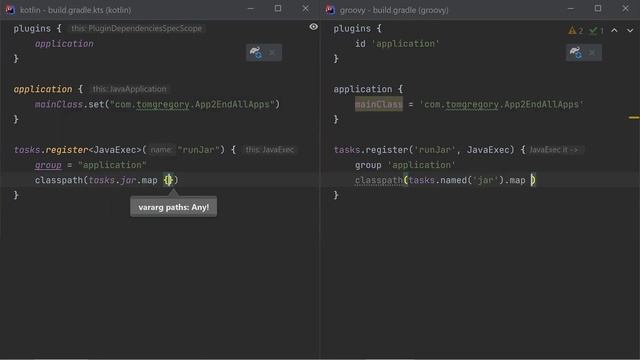Open warnings indicator showing 2 warnings
The height and width of the screenshot is (360, 640).
tap(576, 31)
